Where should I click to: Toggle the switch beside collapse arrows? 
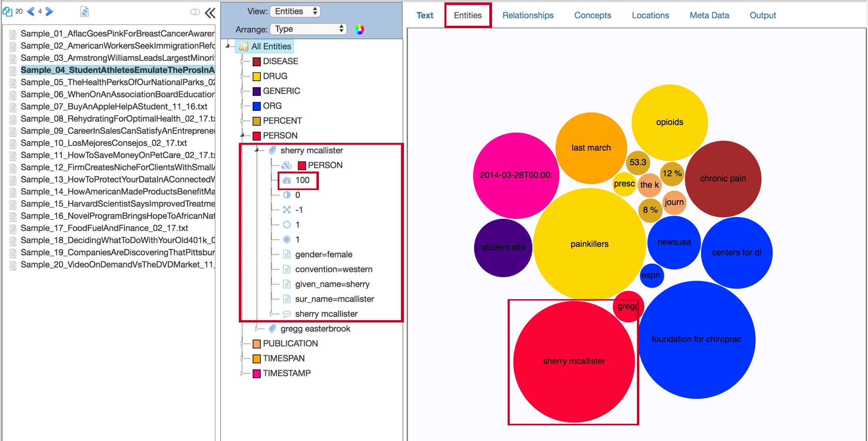[194, 12]
